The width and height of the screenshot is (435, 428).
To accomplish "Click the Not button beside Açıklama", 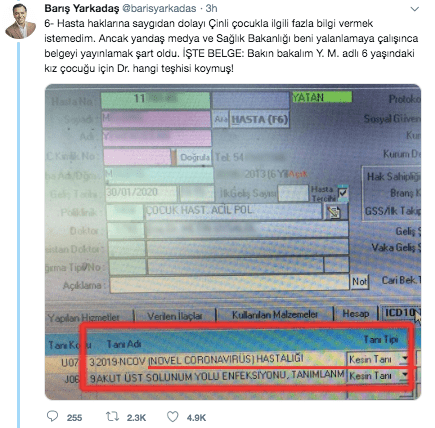I will tap(360, 282).
